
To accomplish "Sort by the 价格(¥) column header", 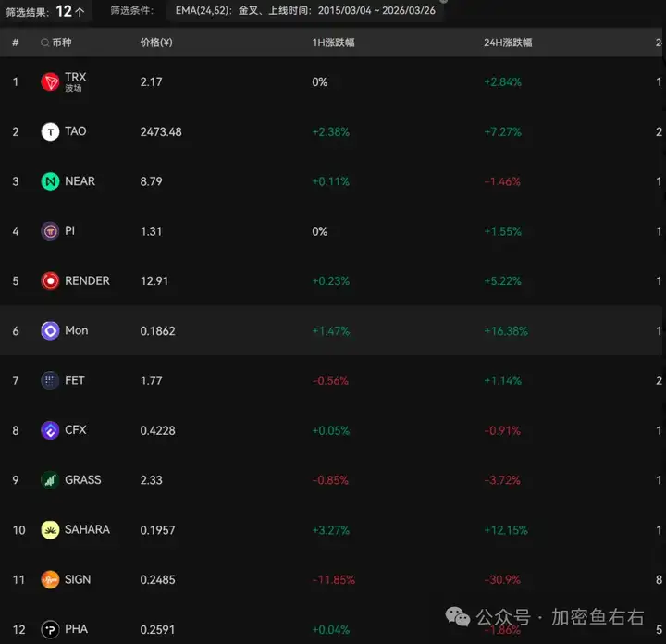I will pos(156,43).
